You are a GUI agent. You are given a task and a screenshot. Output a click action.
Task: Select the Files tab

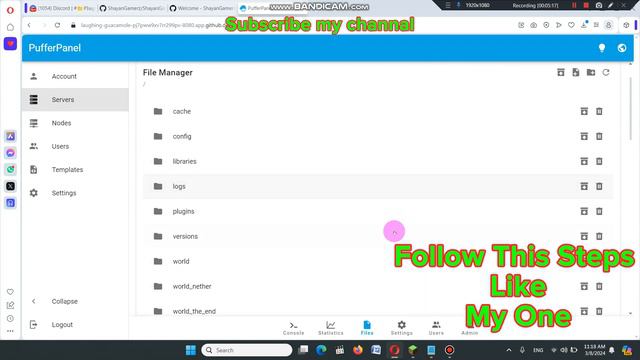point(367,328)
